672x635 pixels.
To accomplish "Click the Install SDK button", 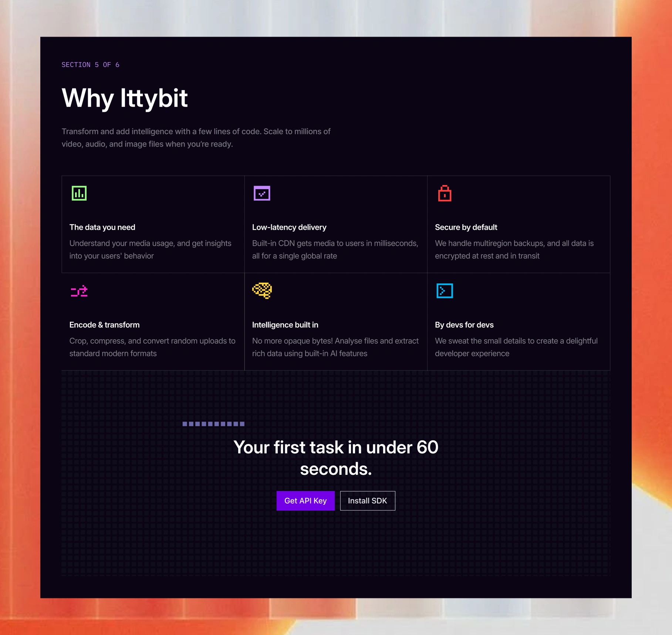I will (368, 501).
